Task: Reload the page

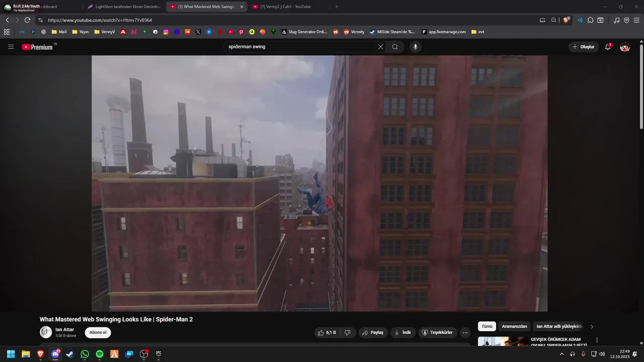Action: point(27,20)
